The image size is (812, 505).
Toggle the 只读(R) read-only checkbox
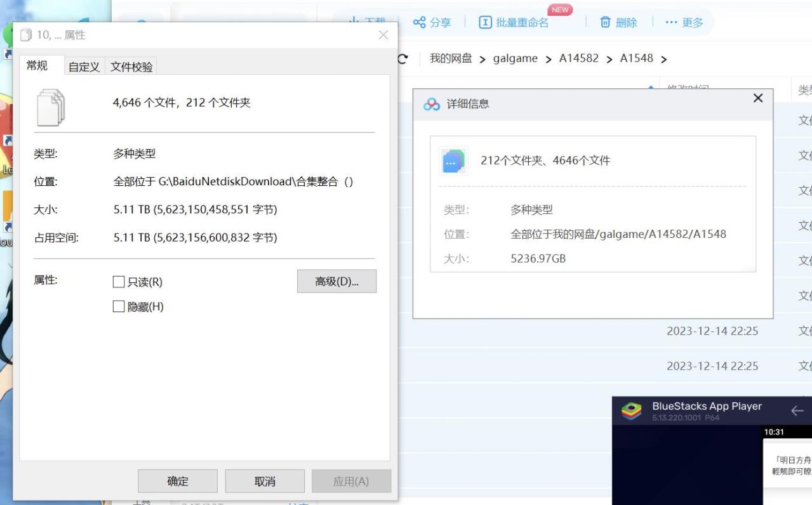pos(118,282)
